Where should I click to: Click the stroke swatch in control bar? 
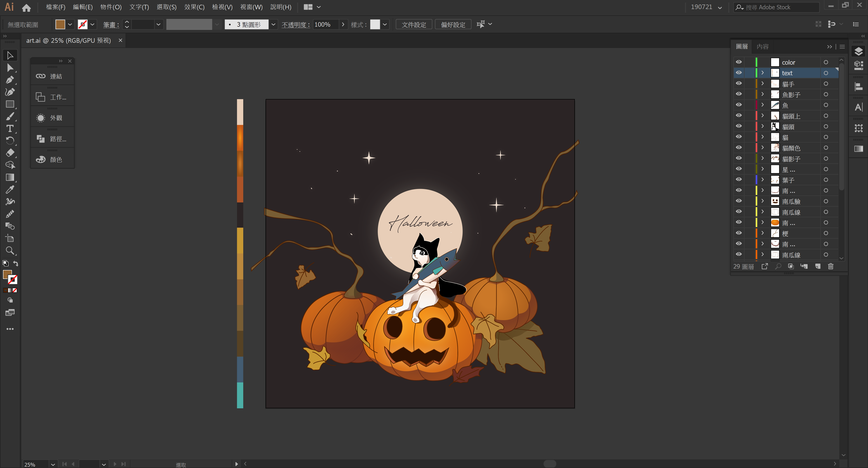coord(83,24)
